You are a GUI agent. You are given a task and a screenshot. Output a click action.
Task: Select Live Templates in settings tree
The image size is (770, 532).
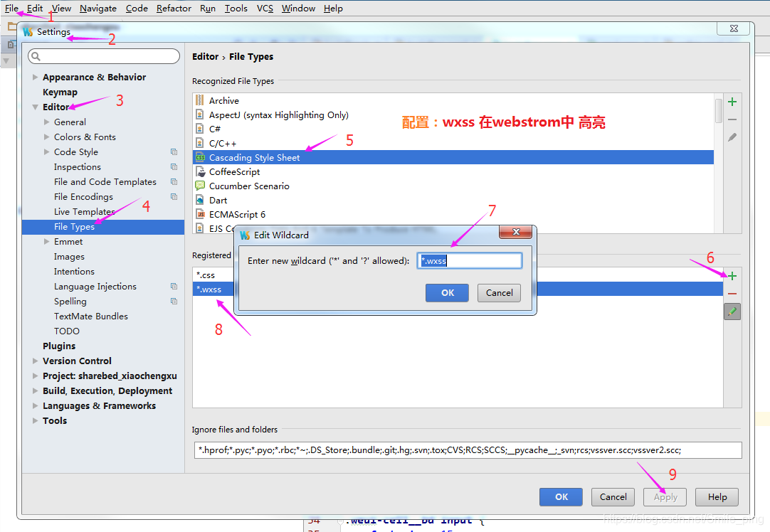pyautogui.click(x=85, y=211)
